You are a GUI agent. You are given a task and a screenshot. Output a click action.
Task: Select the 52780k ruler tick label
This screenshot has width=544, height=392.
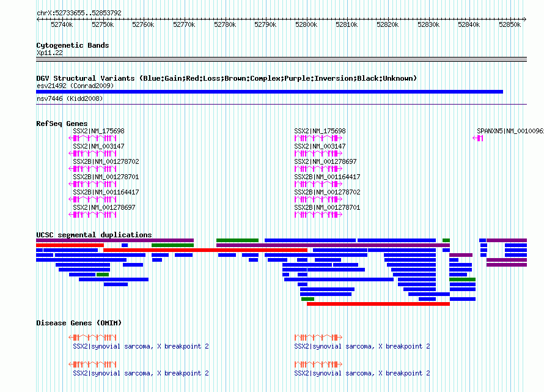click(225, 24)
